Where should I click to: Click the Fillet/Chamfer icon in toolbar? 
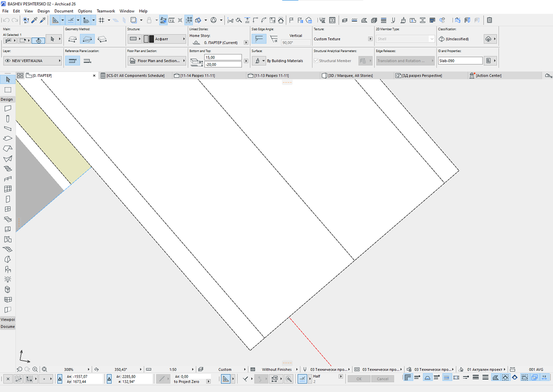point(264,20)
